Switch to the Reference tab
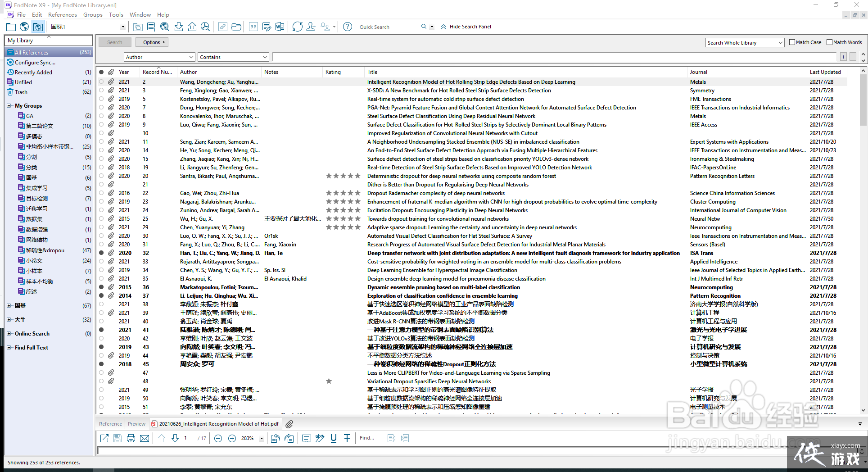Viewport: 868px width, 472px height. coord(110,424)
